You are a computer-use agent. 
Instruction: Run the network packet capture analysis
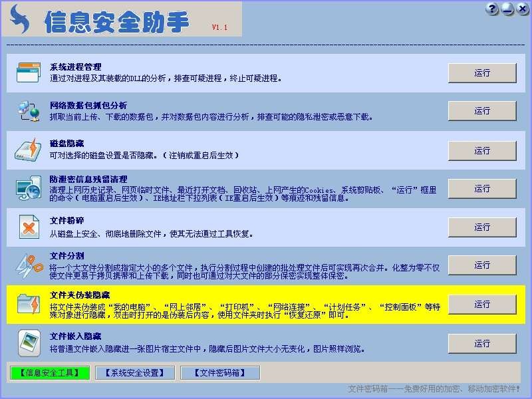pos(482,111)
